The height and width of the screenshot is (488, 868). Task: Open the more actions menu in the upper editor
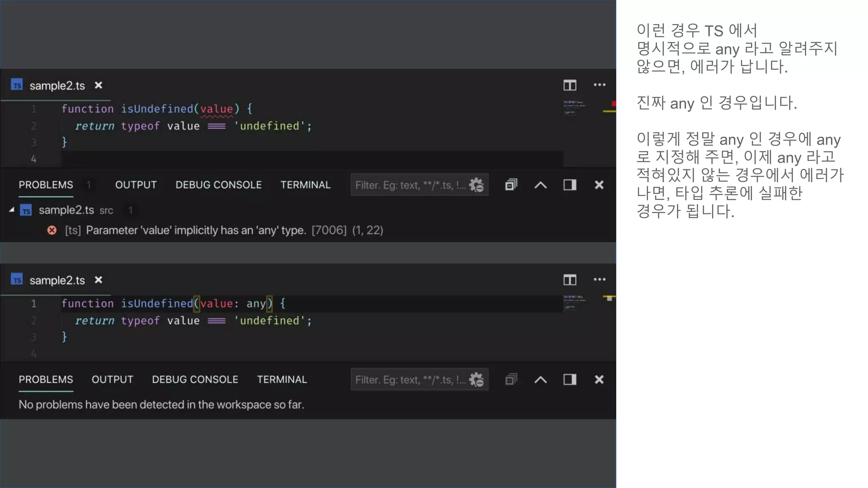pos(599,85)
